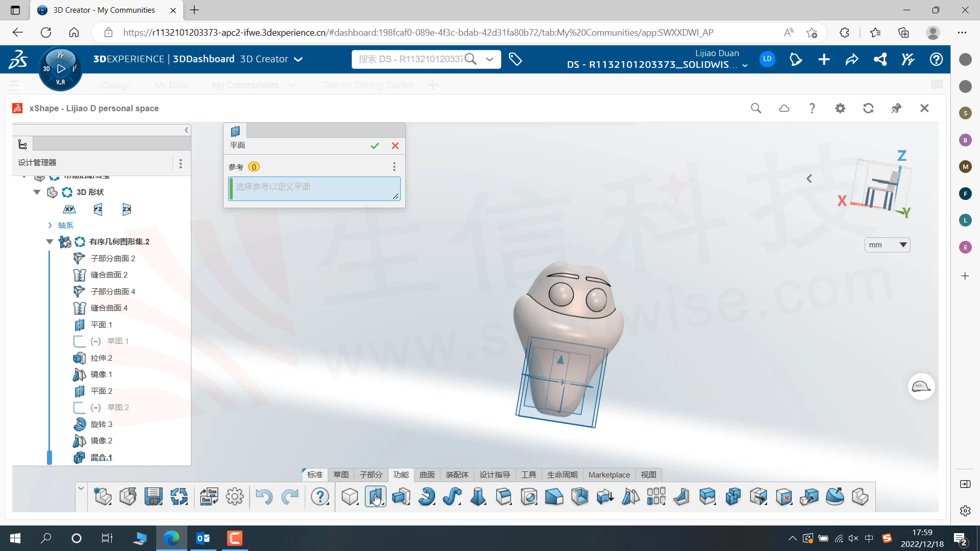The width and height of the screenshot is (980, 551).
Task: Select 缝合曲面.2 in the tree
Action: tap(109, 275)
